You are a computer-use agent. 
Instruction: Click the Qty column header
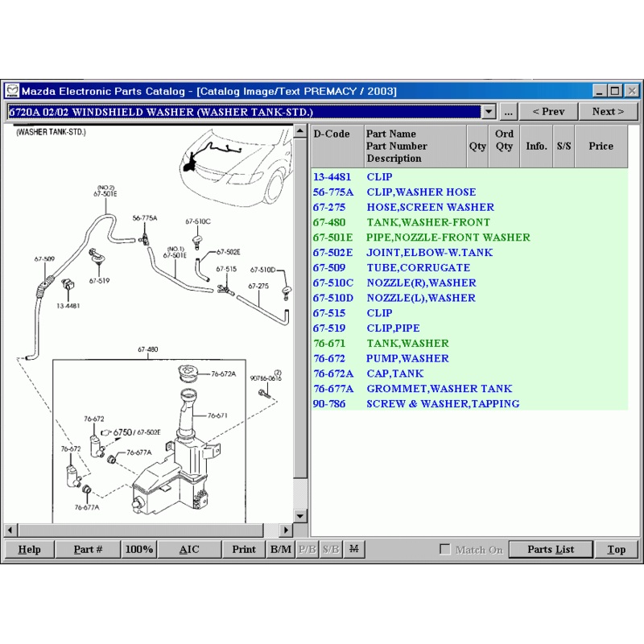tap(477, 147)
